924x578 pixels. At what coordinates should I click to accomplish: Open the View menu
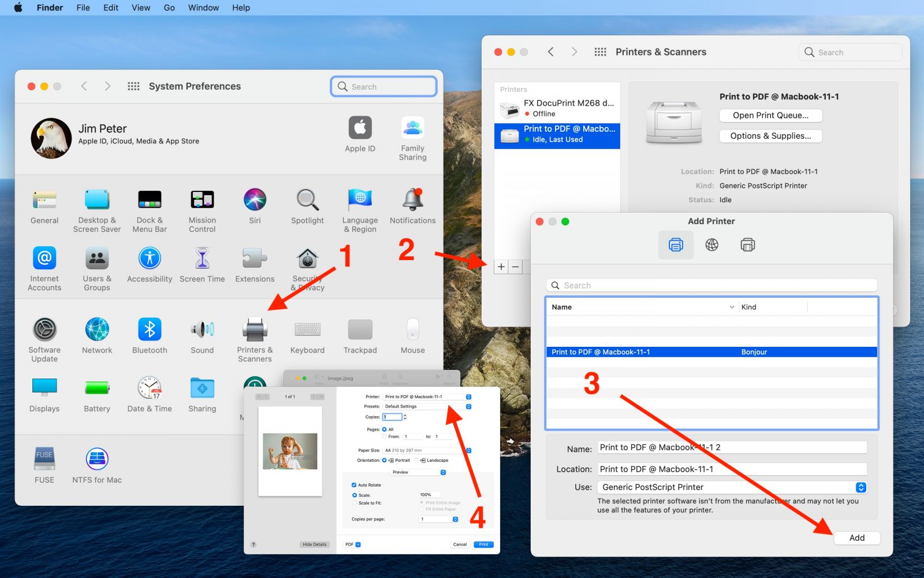point(141,8)
